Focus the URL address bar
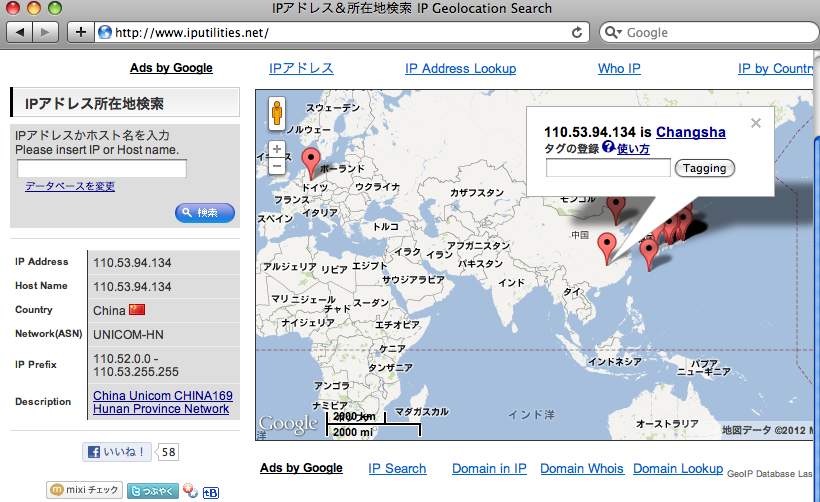The image size is (820, 502). (x=340, y=32)
